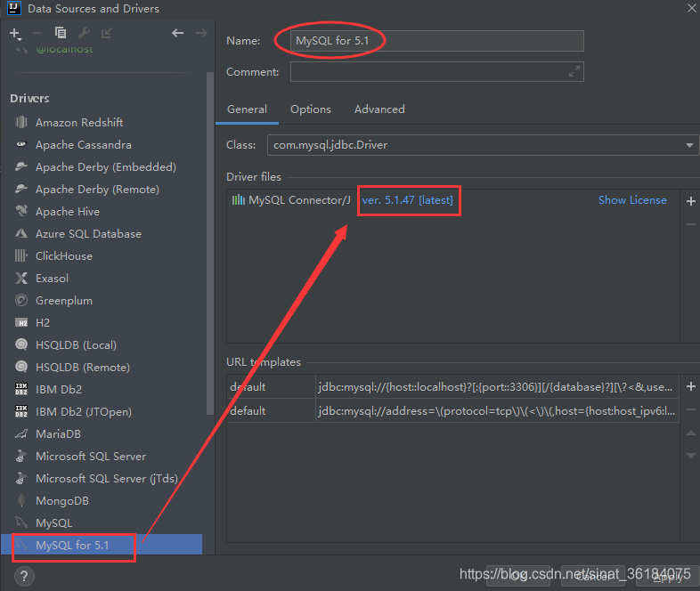Open the add-datasource dropdown arrow
The width and height of the screenshot is (700, 591).
coord(20,40)
